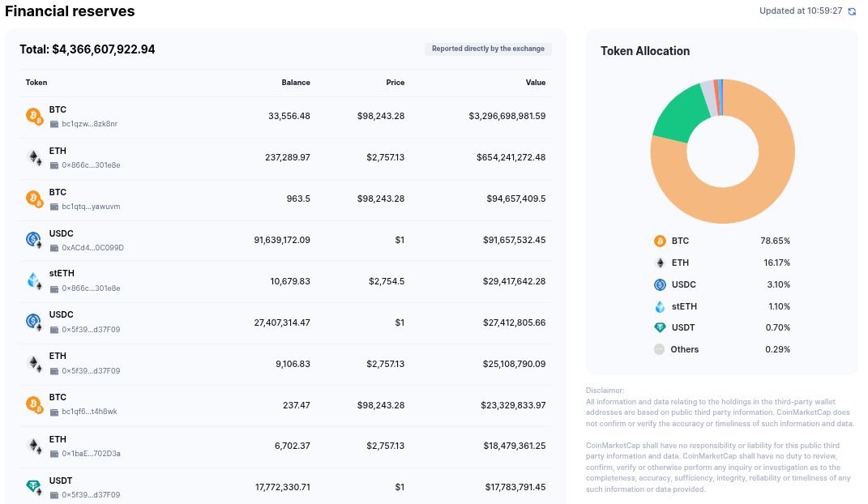
Task: Click the ETH icon for 654,241,272.48 row
Action: coord(34,158)
